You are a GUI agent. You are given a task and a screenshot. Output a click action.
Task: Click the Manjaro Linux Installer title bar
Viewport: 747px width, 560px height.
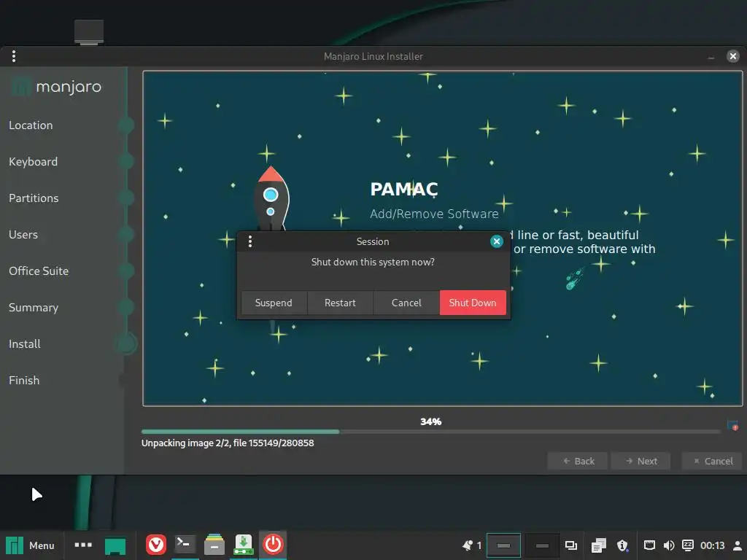[373, 56]
